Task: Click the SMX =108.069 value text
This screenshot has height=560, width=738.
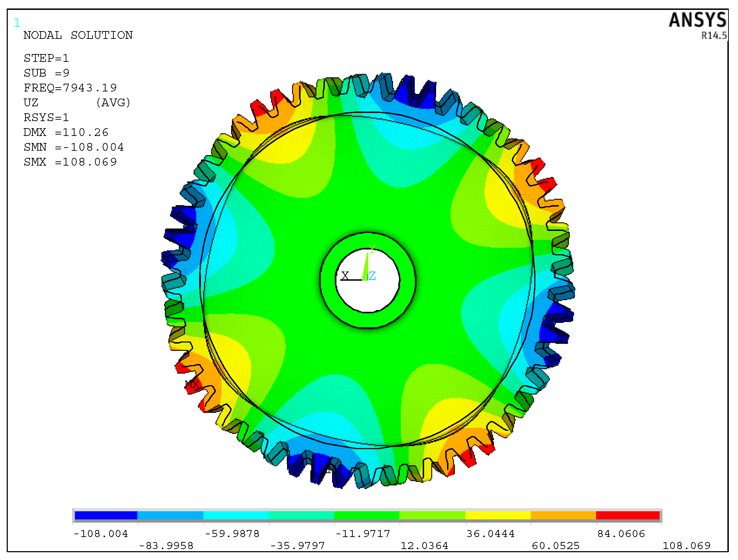Action: (x=71, y=162)
